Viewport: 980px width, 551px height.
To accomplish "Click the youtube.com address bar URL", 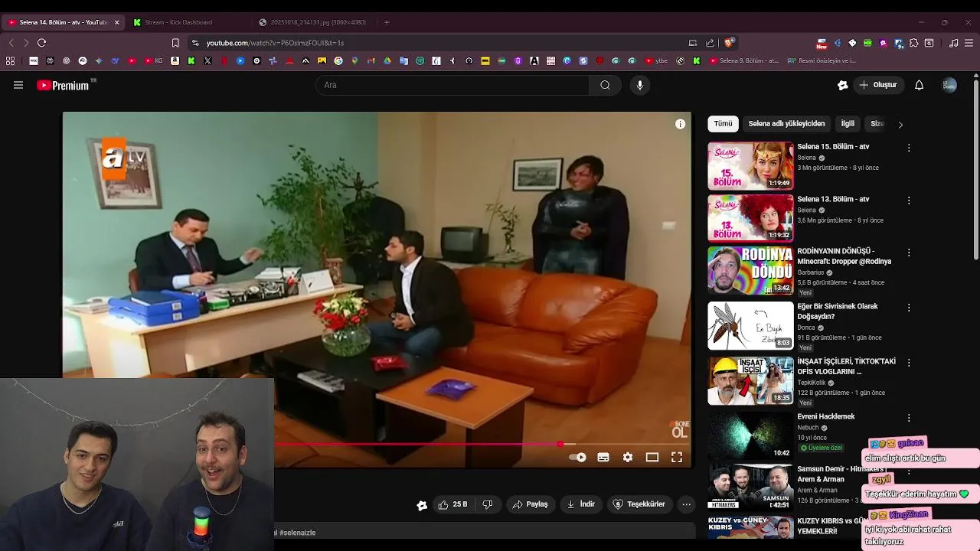I will 275,43.
